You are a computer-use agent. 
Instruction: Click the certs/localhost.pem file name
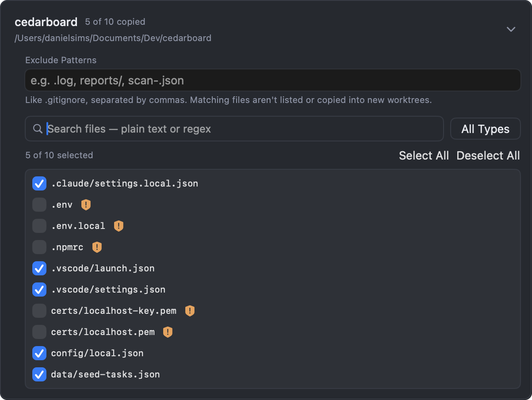coord(103,332)
